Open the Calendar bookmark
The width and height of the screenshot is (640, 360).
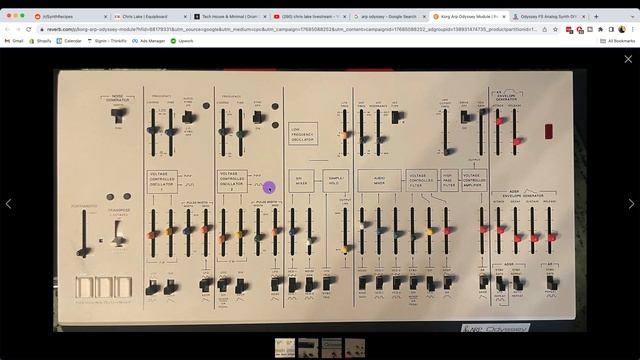pyautogui.click(x=69, y=41)
